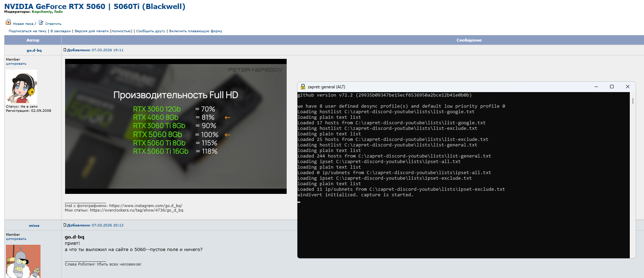Click miwa's Bender robot avatar

23,261
